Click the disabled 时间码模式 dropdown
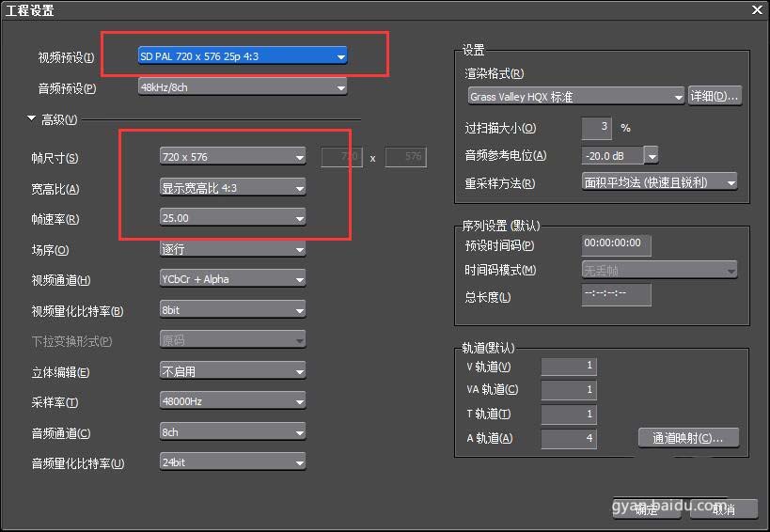 pos(659,270)
